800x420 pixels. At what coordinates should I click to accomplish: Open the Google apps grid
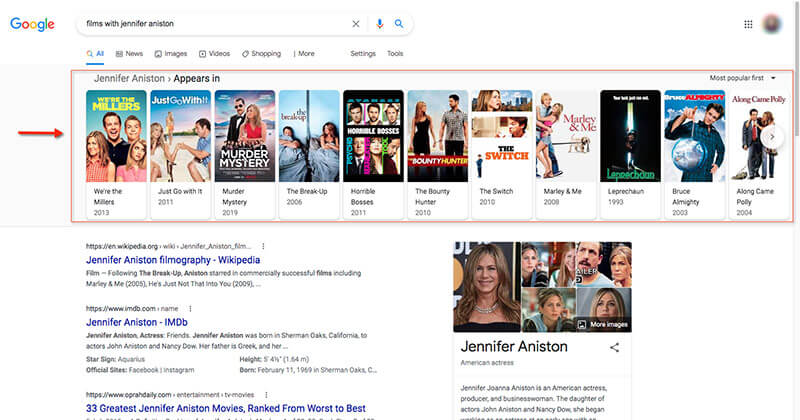(x=748, y=24)
